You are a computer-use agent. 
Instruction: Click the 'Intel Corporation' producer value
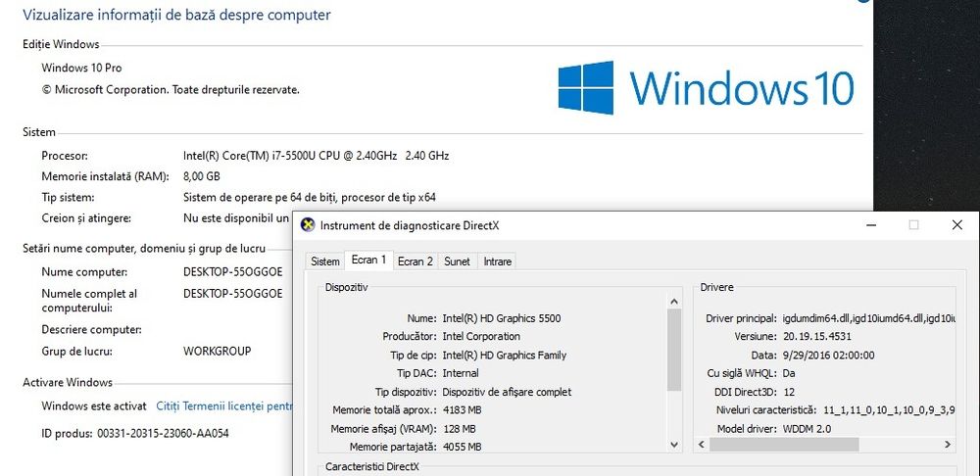[x=481, y=336]
